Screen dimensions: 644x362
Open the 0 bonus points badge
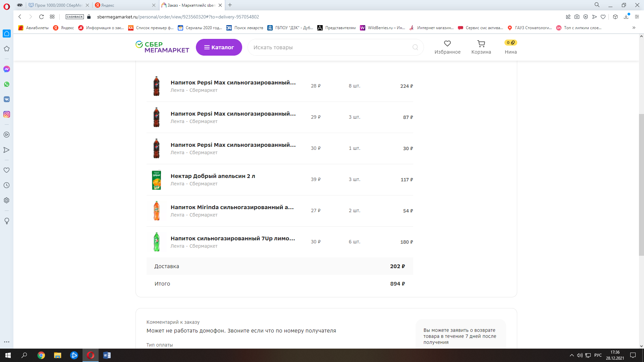[511, 43]
